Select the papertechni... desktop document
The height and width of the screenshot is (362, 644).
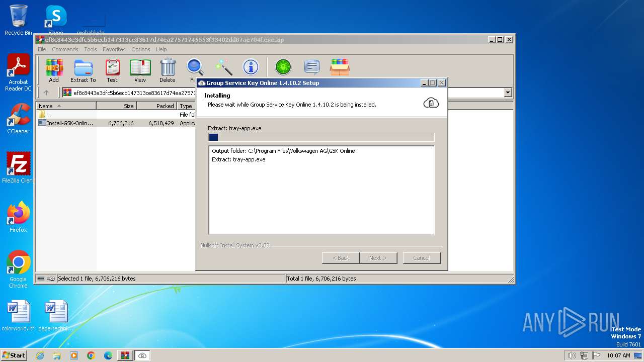coord(55,316)
